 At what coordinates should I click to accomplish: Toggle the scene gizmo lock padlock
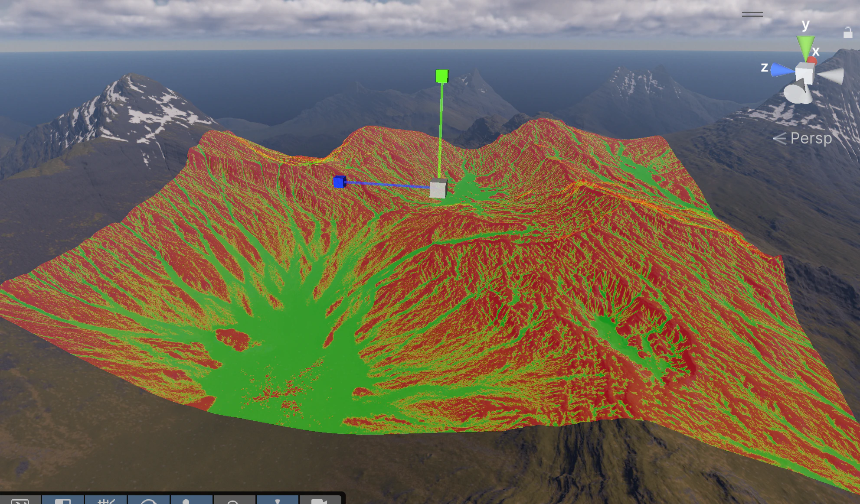coord(848,32)
